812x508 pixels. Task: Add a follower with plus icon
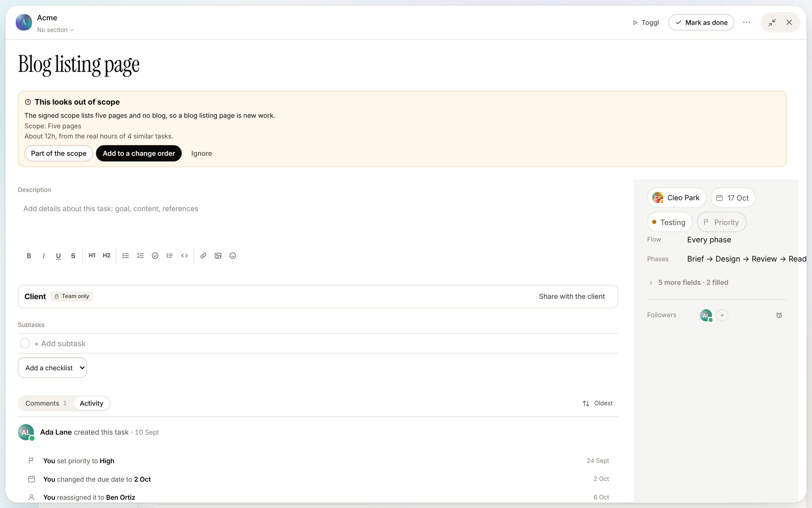coord(722,315)
